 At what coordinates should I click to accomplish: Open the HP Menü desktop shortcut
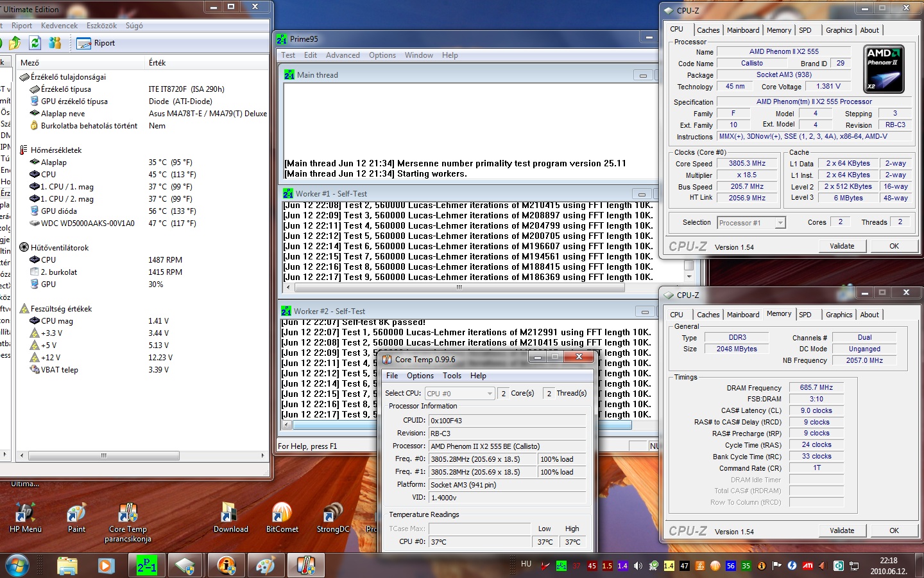[x=25, y=518]
